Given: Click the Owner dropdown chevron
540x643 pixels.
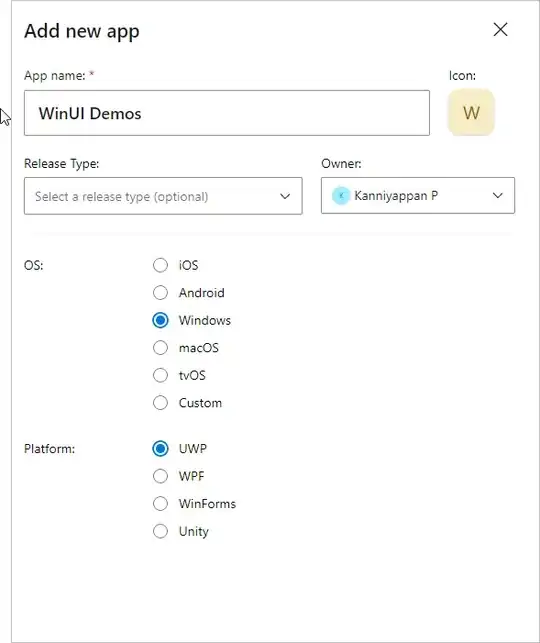Looking at the screenshot, I should coord(497,195).
